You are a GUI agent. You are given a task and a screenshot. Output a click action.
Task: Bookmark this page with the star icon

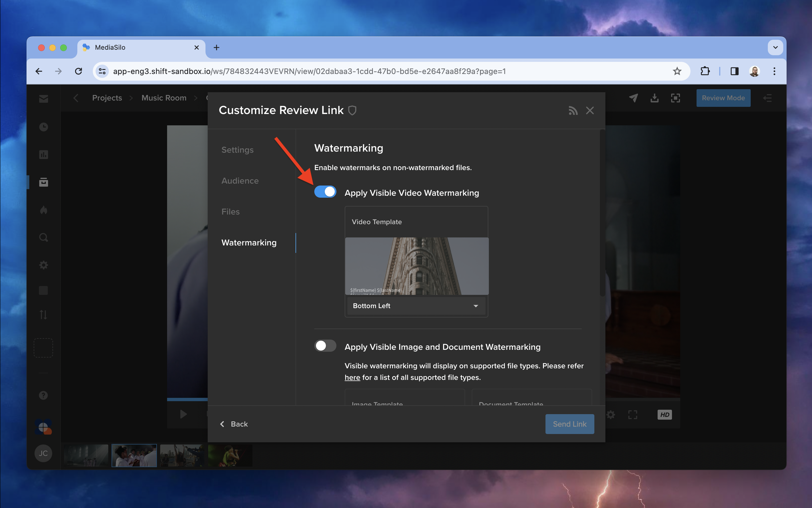677,71
